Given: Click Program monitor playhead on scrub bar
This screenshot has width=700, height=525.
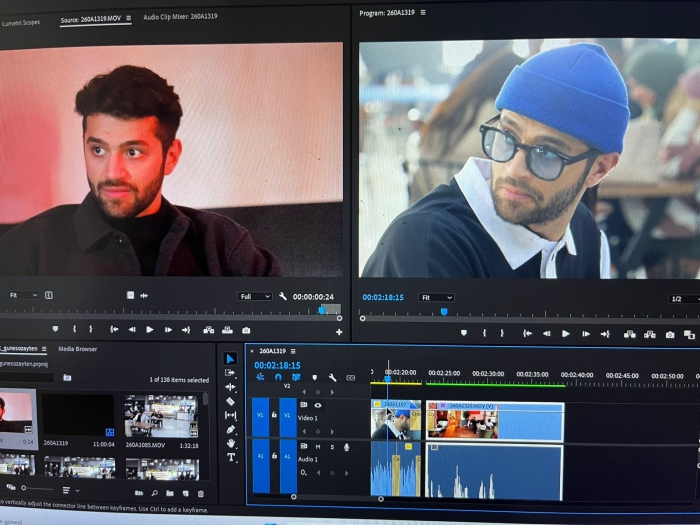Looking at the screenshot, I should 444,312.
